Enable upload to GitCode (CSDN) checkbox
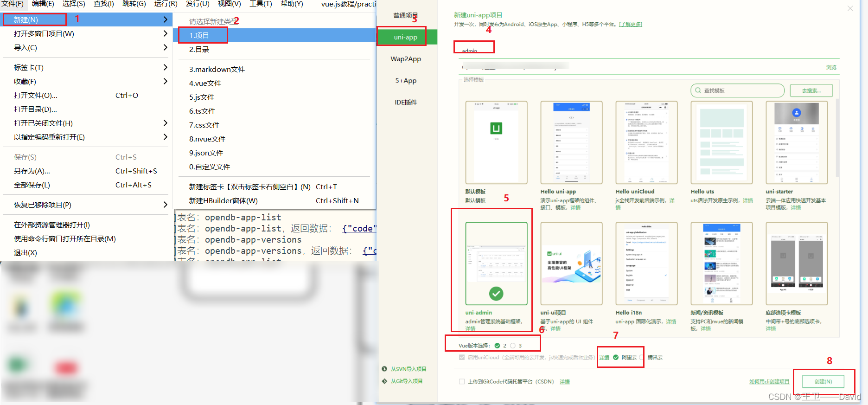This screenshot has width=868, height=405. 461,381
